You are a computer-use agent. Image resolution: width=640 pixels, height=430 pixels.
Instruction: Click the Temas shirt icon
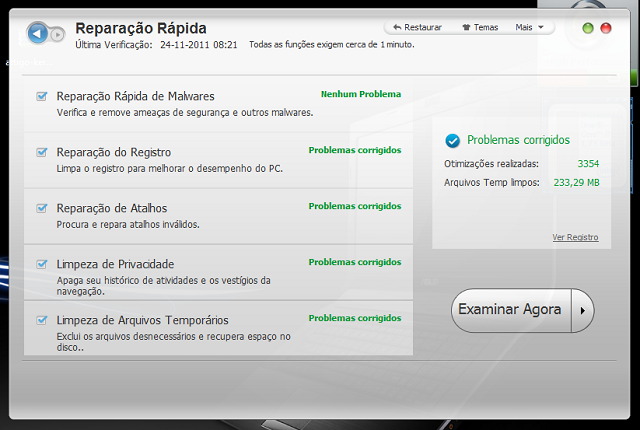[x=467, y=27]
